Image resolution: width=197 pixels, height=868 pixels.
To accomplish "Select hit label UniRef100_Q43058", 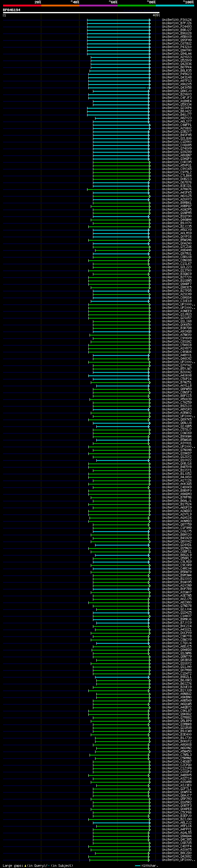I will 176,88.
